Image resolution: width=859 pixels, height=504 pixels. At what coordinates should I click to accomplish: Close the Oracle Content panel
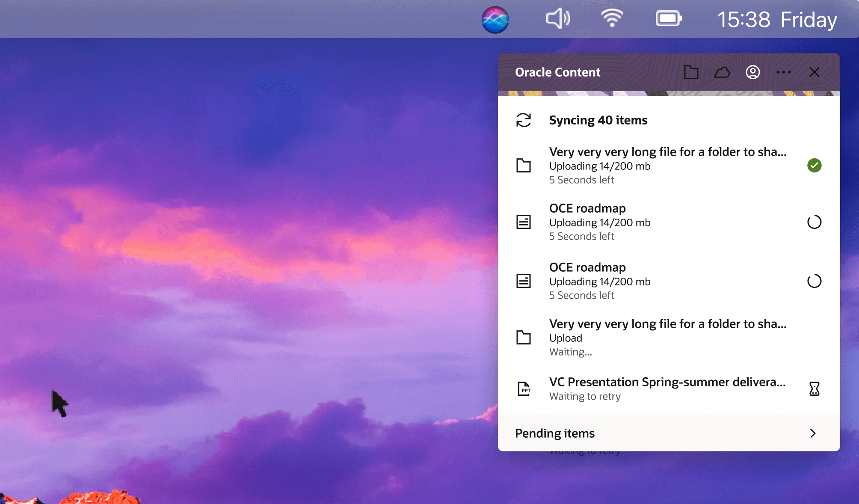coord(814,72)
